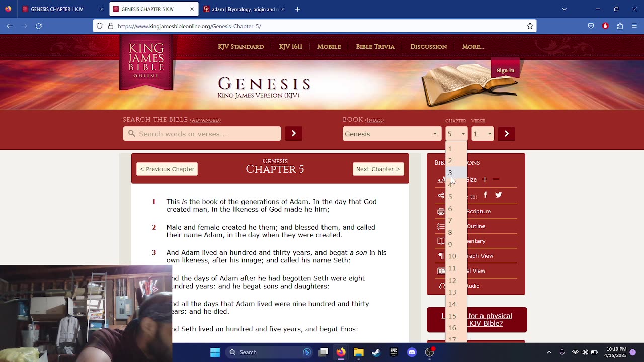Viewport: 644px width, 362px height.
Task: Click verse number 1
Action: [x=154, y=202]
